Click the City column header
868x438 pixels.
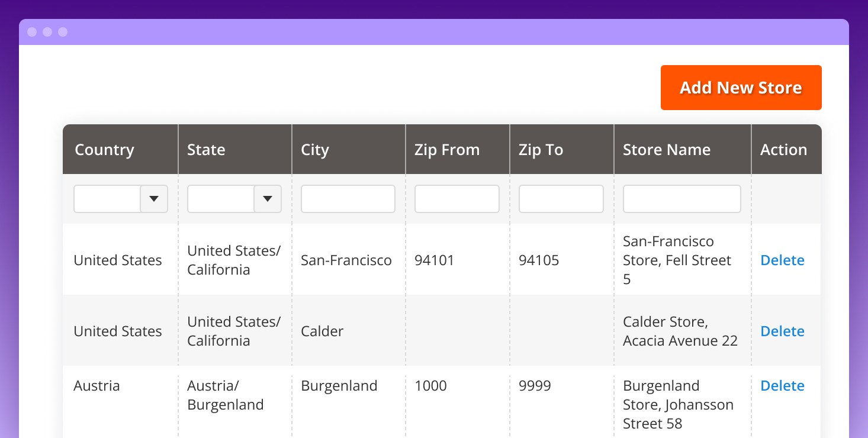click(314, 150)
